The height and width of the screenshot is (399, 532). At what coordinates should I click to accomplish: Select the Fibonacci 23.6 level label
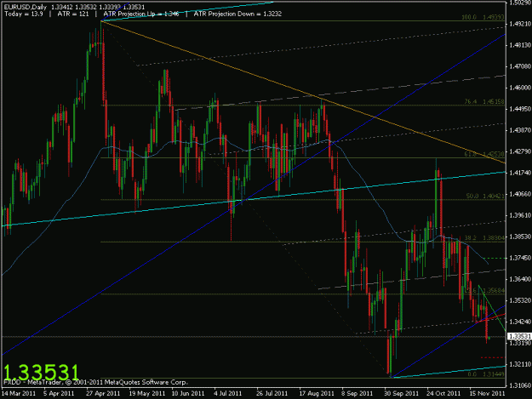point(484,290)
